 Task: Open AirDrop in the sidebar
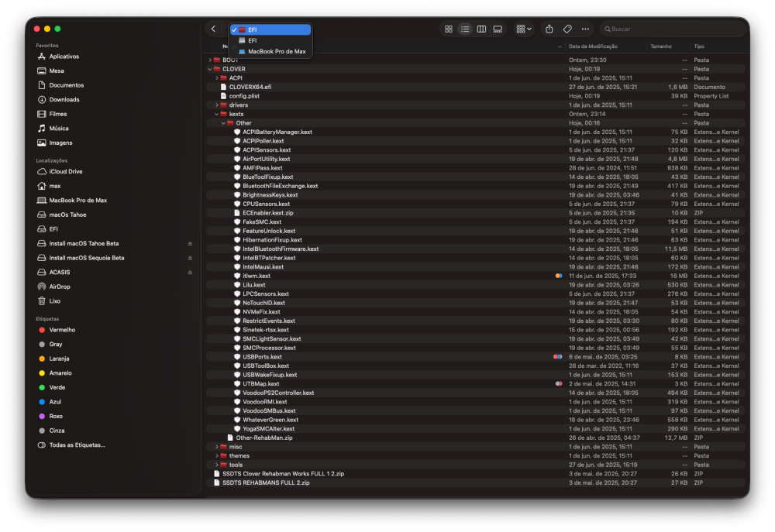(x=60, y=287)
